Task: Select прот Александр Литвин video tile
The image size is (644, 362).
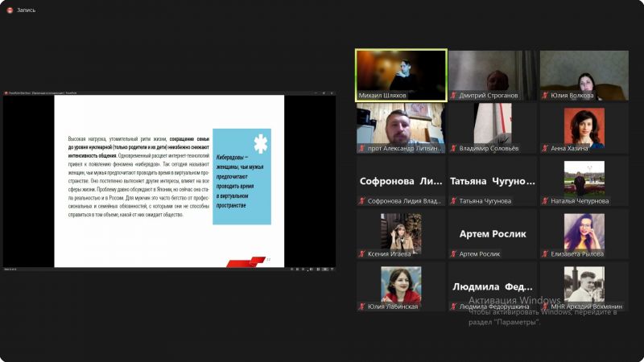Action: point(401,128)
